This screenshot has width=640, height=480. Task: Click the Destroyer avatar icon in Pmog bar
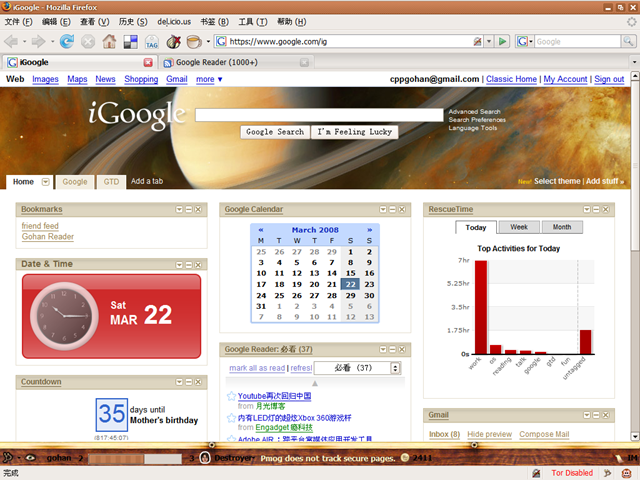pyautogui.click(x=205, y=458)
